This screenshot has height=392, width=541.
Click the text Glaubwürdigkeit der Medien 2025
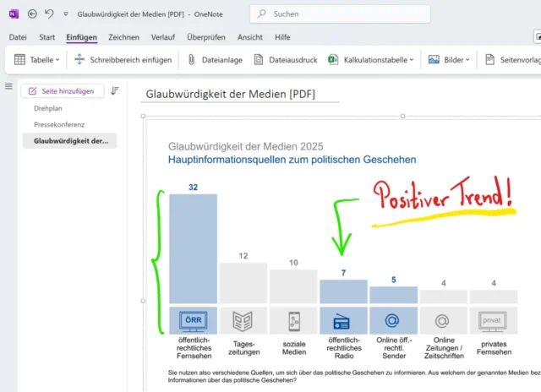246,146
